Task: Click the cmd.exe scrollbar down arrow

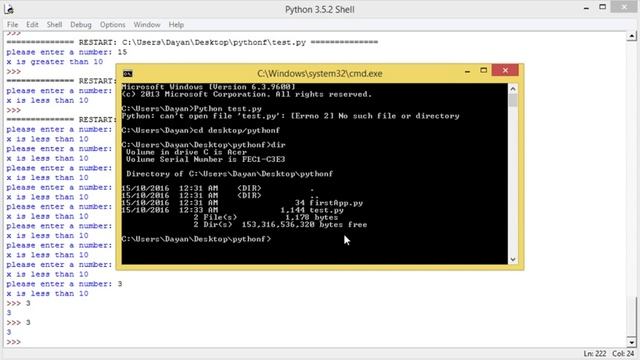Action: 513,260
